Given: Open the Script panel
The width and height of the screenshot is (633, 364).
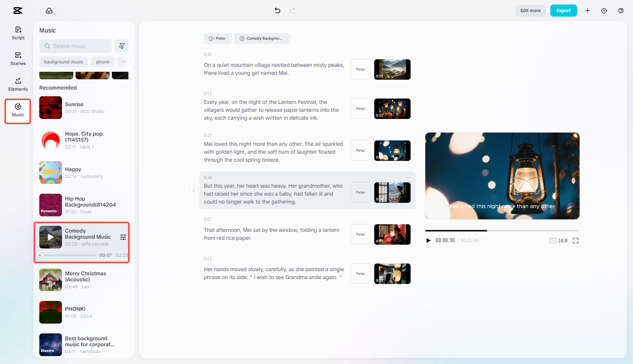Looking at the screenshot, I should [x=18, y=33].
